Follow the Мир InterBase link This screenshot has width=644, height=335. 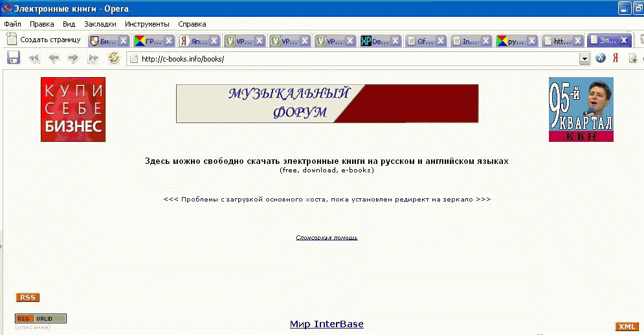[326, 324]
